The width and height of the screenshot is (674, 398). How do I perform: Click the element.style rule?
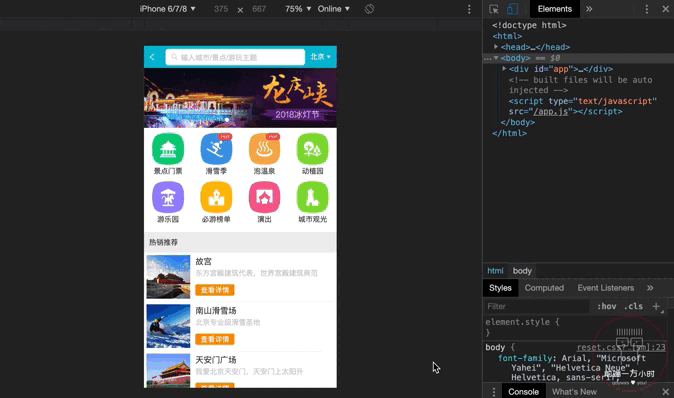click(x=522, y=322)
